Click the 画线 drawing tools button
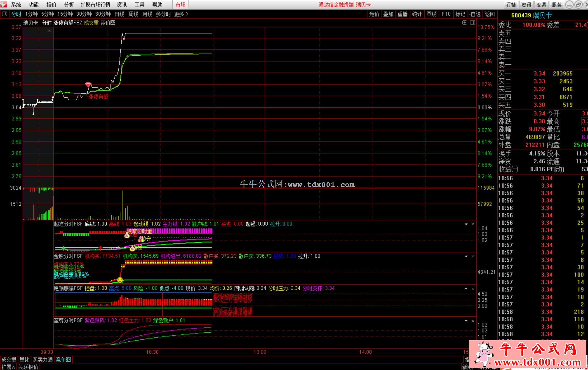This screenshot has height=370, width=588. [x=431, y=14]
